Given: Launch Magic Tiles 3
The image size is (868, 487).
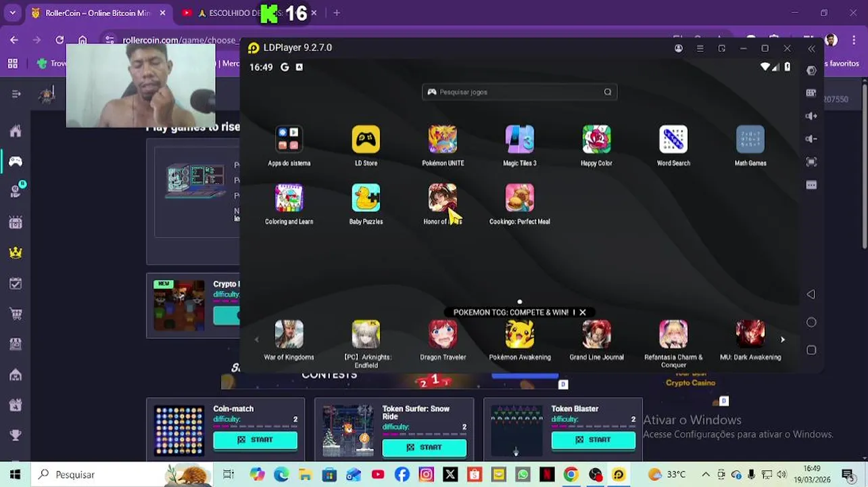Looking at the screenshot, I should click(519, 139).
